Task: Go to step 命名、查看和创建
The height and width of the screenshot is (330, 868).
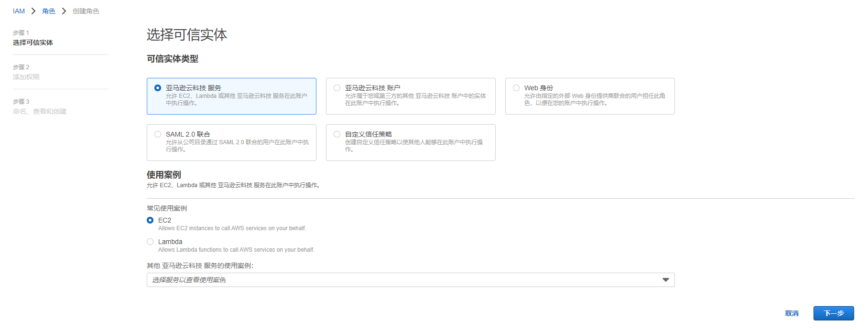Action: point(40,111)
